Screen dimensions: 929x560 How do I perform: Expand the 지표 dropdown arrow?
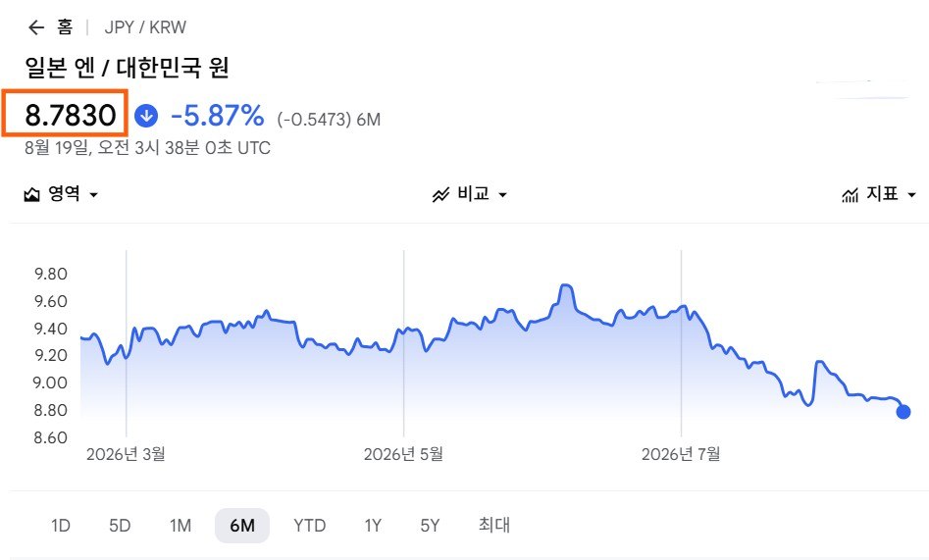tap(911, 194)
